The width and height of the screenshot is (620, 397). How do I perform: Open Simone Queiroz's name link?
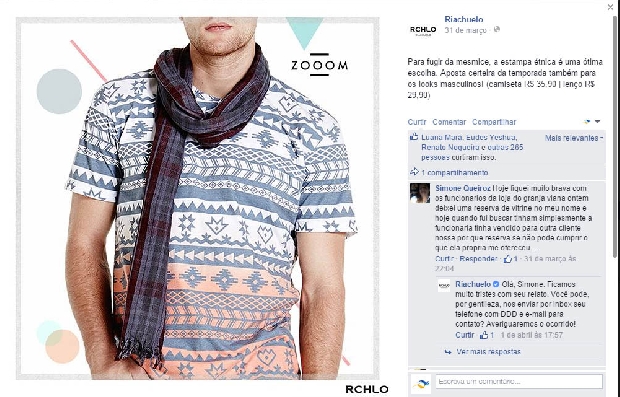pyautogui.click(x=463, y=188)
